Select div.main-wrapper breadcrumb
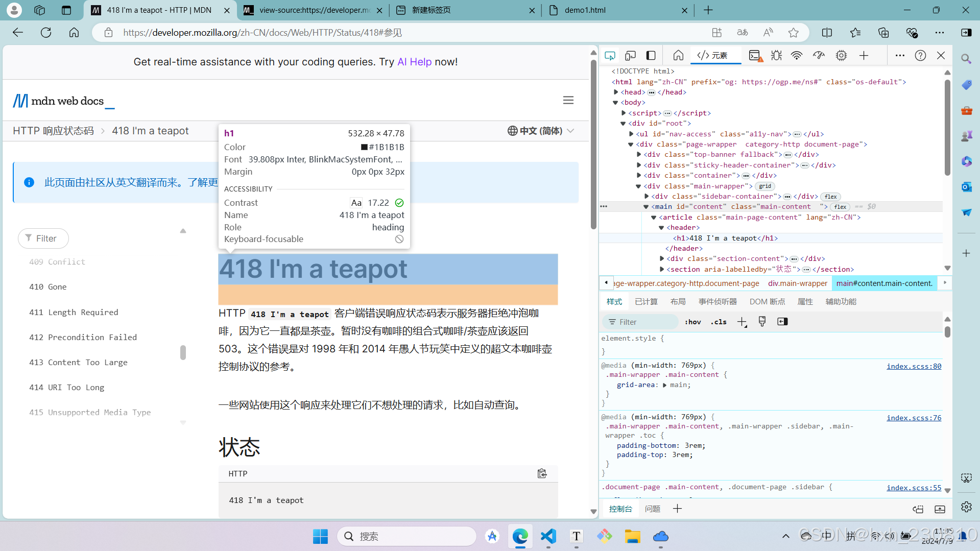Image resolution: width=980 pixels, height=551 pixels. pos(797,283)
